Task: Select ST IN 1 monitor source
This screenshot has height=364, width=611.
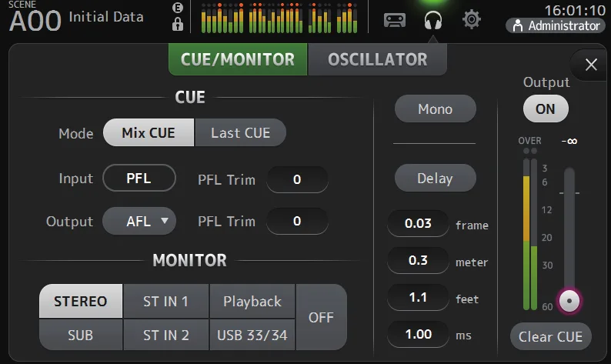Action: click(x=166, y=301)
